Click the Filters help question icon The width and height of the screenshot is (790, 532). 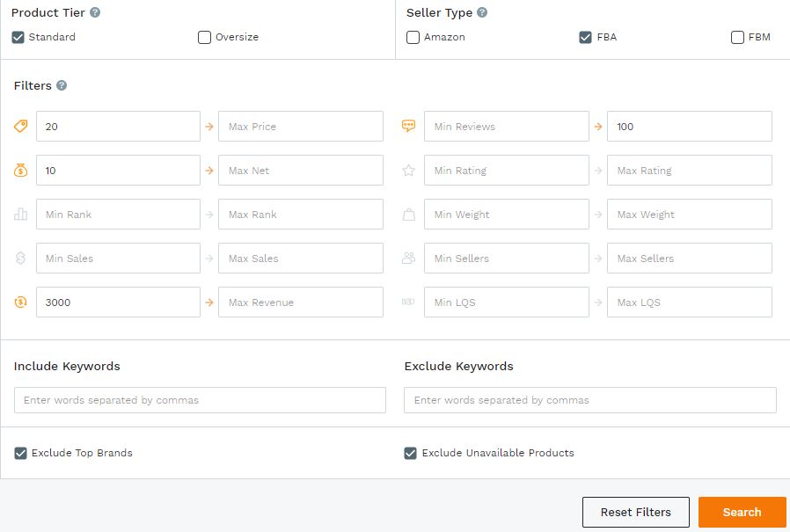62,85
